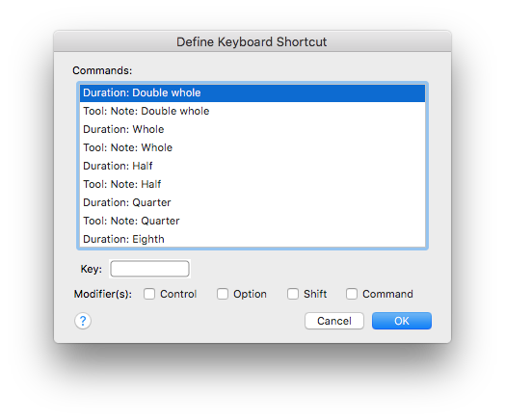The image size is (505, 420).
Task: Choose Duration: Whole in the list
Action: [252, 129]
